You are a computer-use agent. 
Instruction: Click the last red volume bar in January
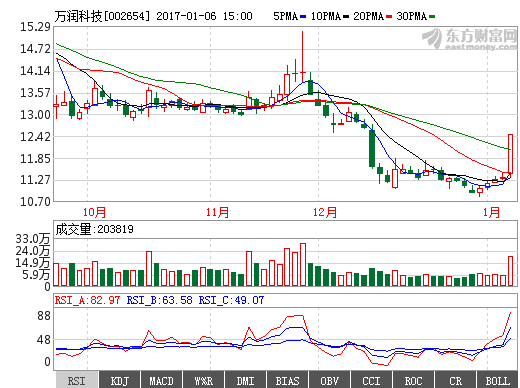(x=510, y=271)
